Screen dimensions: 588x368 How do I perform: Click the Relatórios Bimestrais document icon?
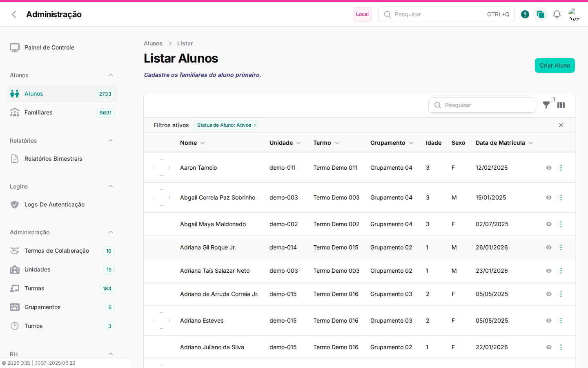(x=15, y=159)
